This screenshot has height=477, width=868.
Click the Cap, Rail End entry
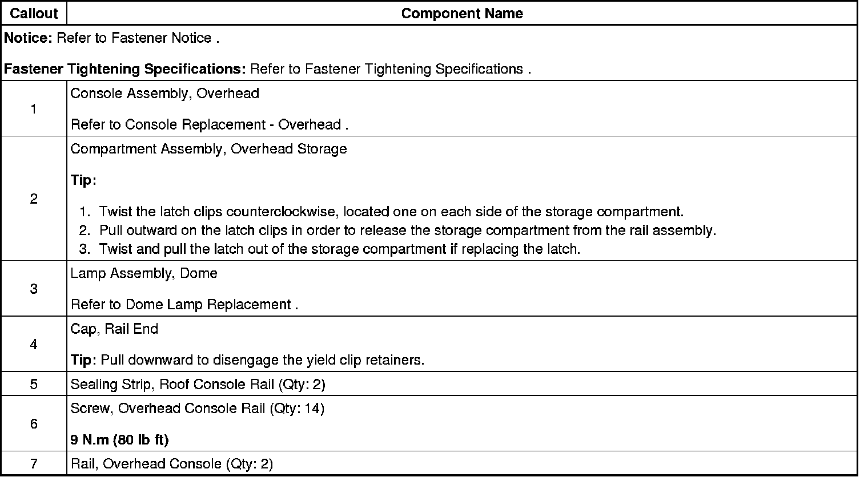[x=114, y=329]
